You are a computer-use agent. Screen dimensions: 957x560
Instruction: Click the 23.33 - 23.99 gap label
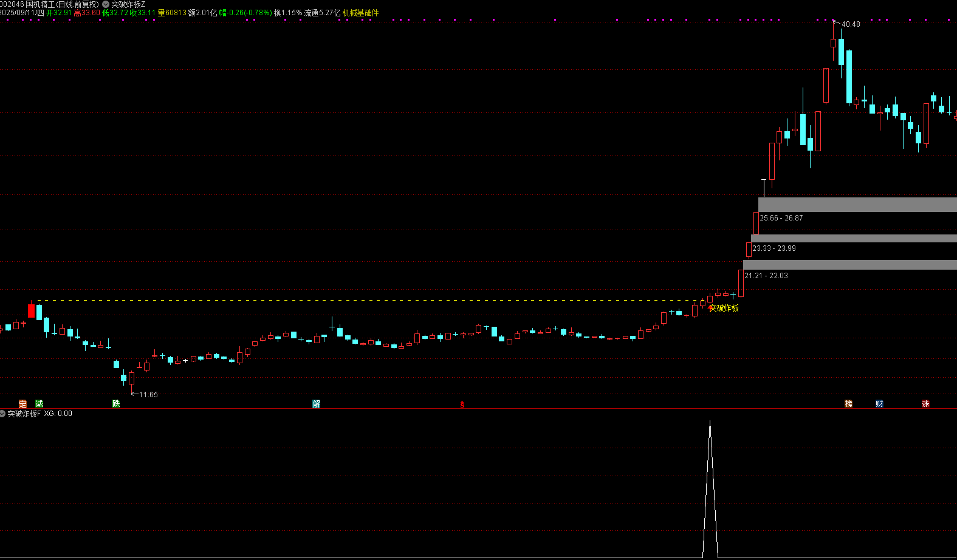[x=774, y=248]
